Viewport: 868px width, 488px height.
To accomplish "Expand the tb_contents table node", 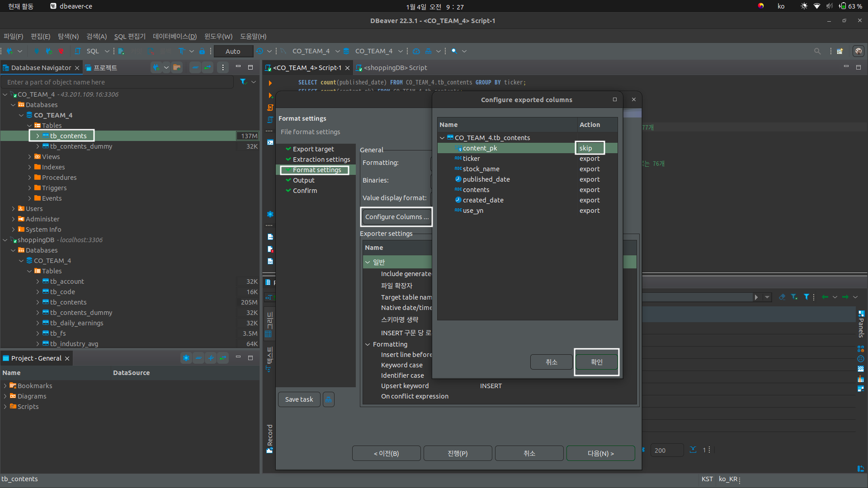I will 38,136.
